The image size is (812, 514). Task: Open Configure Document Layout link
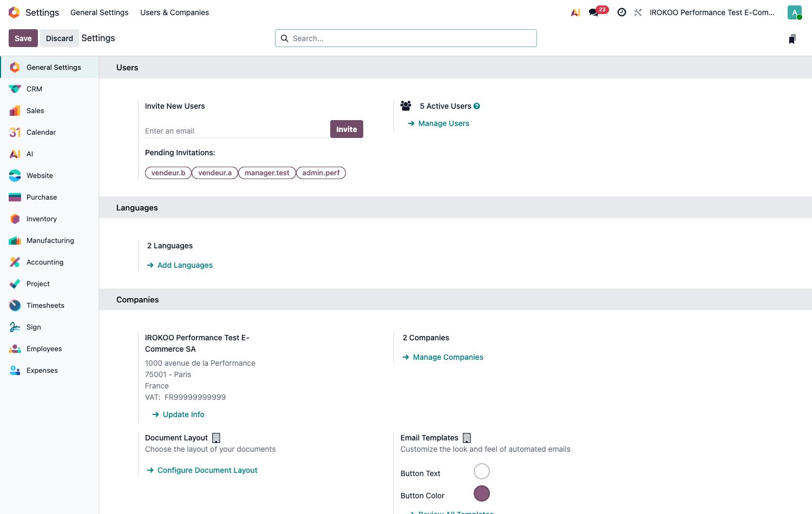pyautogui.click(x=202, y=470)
